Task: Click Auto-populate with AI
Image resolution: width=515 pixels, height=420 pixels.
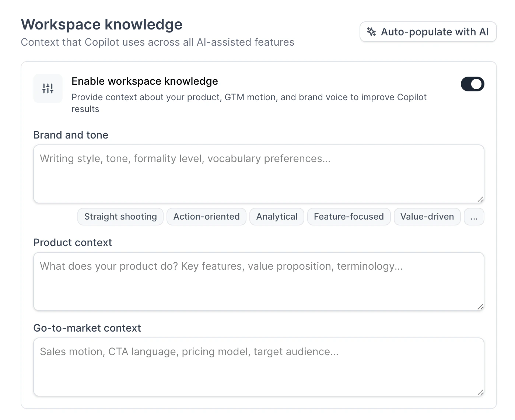Action: pos(428,32)
